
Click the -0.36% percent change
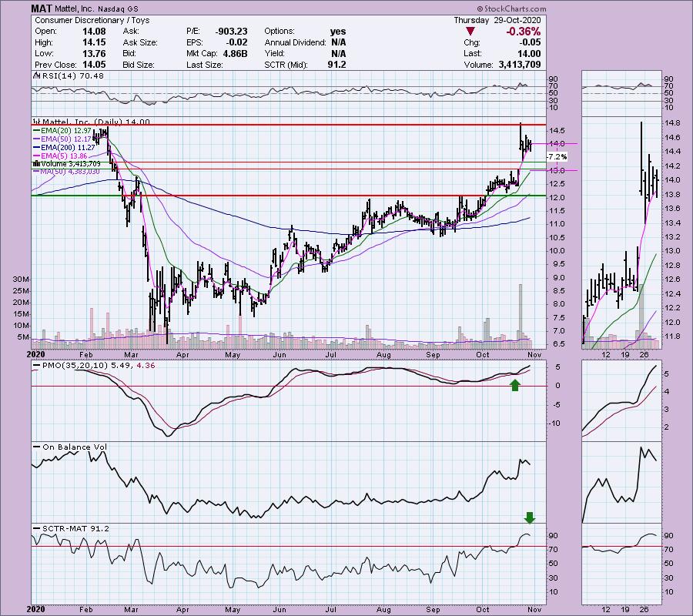point(524,32)
